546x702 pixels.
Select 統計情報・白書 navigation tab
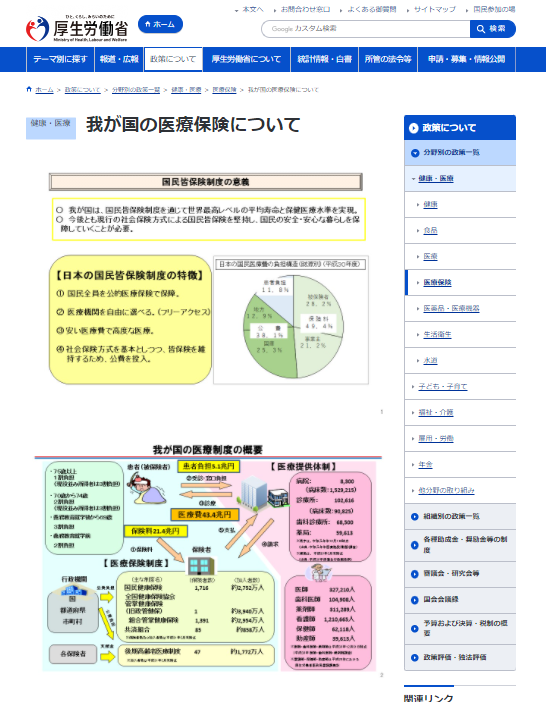pyautogui.click(x=324, y=59)
